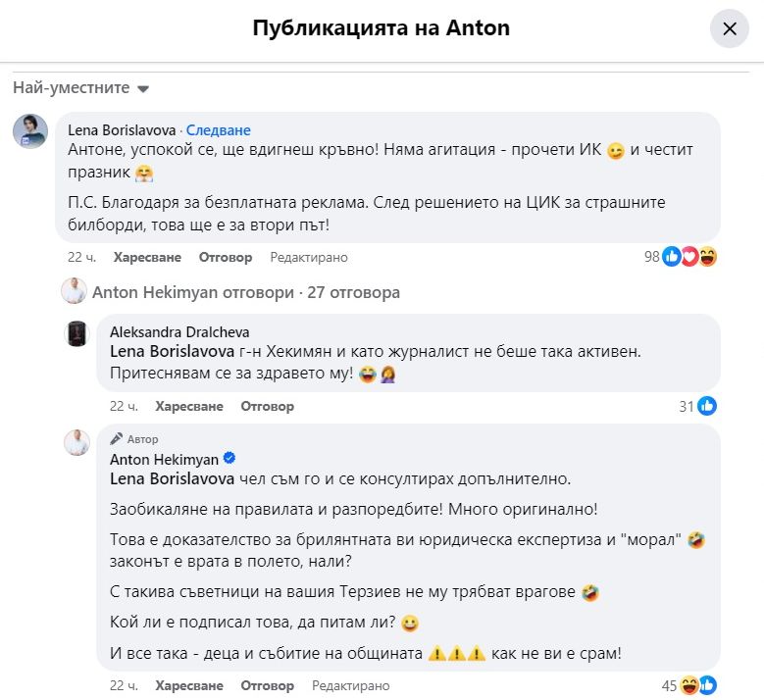Screen dimensions: 764x700
Task: Click the verified badge beside Anton Hekimyan
Action: (229, 459)
